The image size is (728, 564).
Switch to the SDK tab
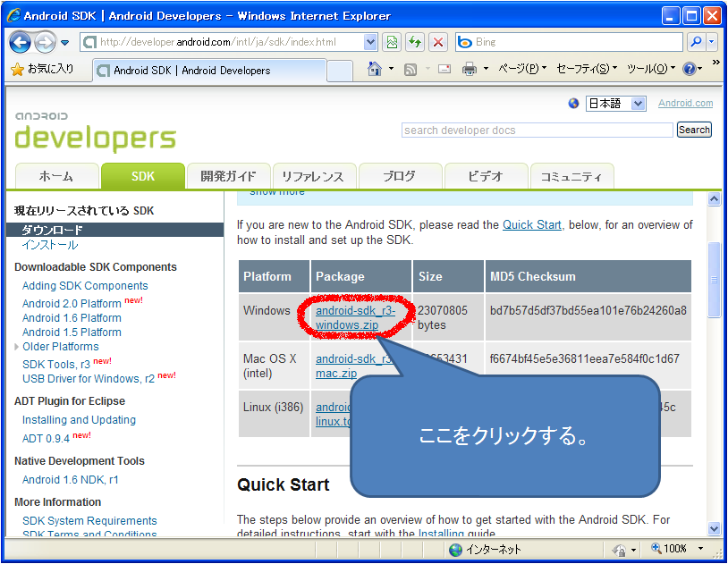(143, 176)
